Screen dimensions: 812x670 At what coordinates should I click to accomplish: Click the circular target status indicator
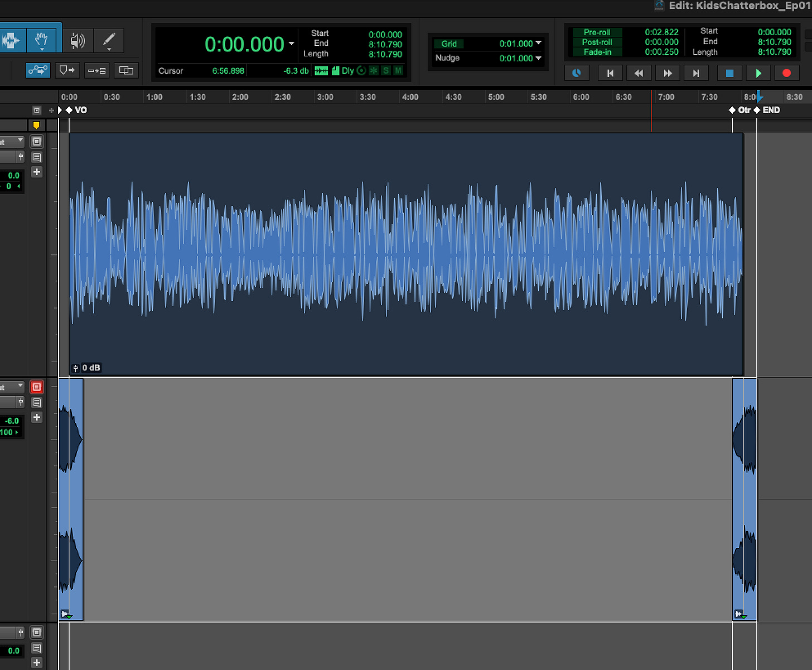coord(361,70)
